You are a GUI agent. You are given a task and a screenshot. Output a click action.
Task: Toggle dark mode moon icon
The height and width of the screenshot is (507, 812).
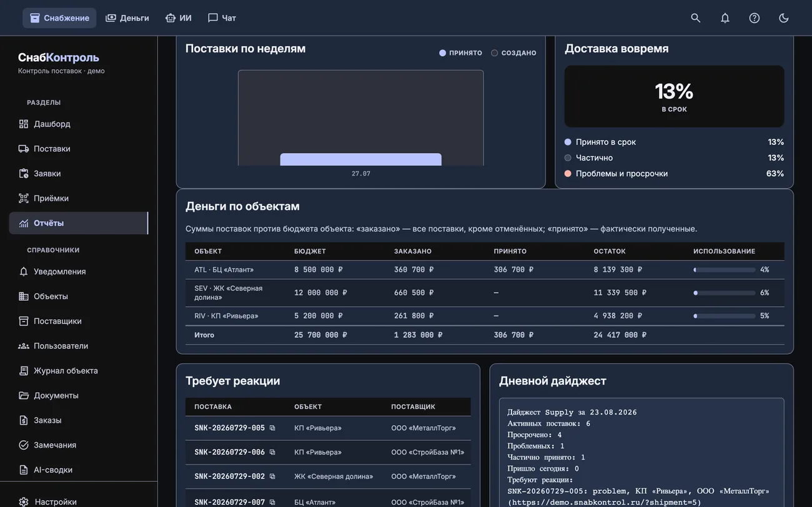[x=783, y=18]
